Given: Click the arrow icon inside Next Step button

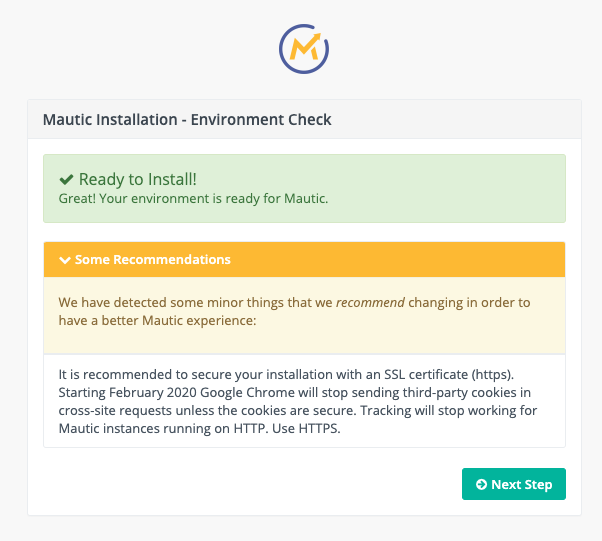Looking at the screenshot, I should click(481, 484).
